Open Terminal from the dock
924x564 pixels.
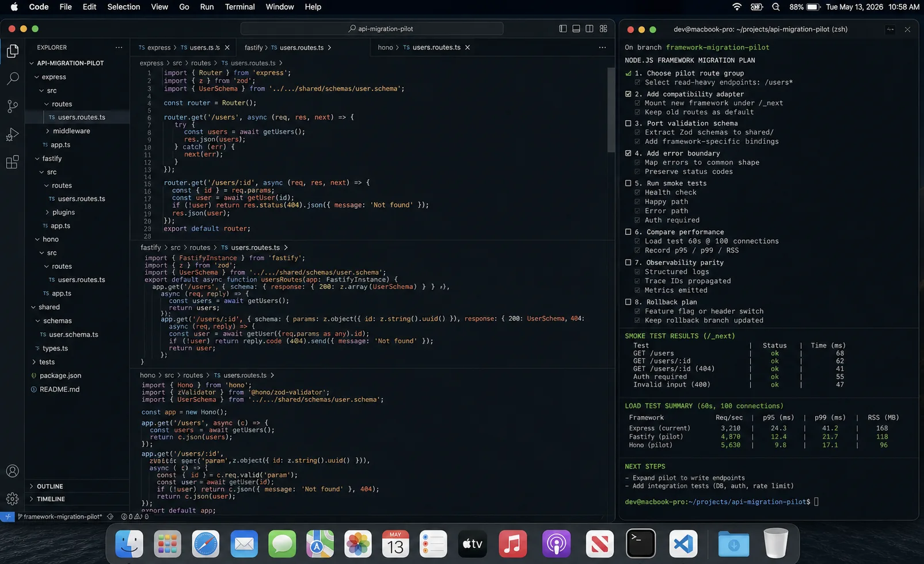[x=641, y=543]
